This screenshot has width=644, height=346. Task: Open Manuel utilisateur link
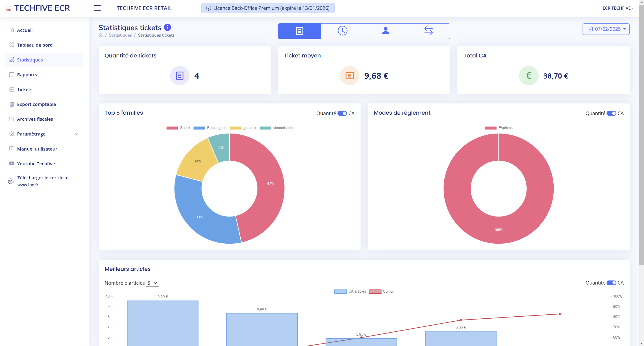(x=44, y=149)
